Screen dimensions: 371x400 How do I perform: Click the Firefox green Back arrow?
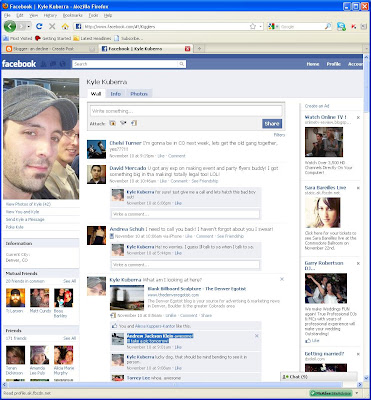pyautogui.click(x=10, y=26)
